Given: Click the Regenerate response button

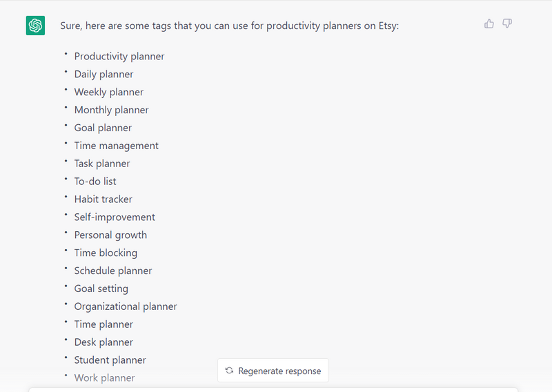Looking at the screenshot, I should [x=273, y=371].
